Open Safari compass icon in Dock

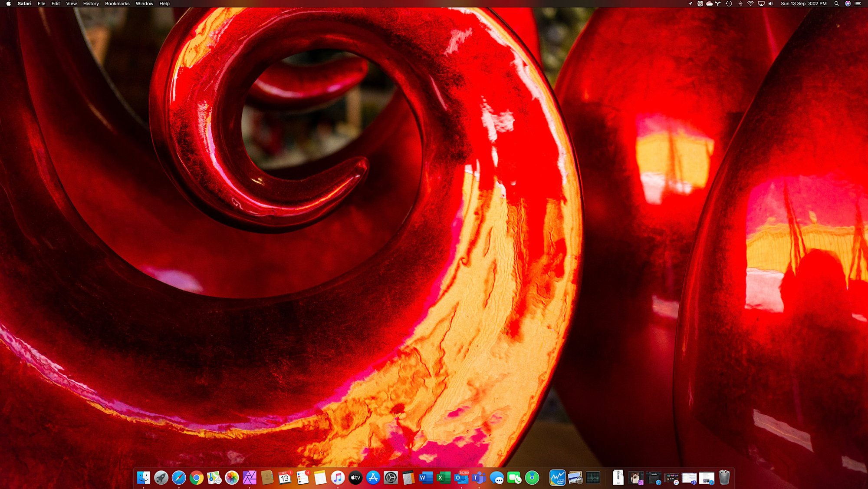tap(179, 478)
